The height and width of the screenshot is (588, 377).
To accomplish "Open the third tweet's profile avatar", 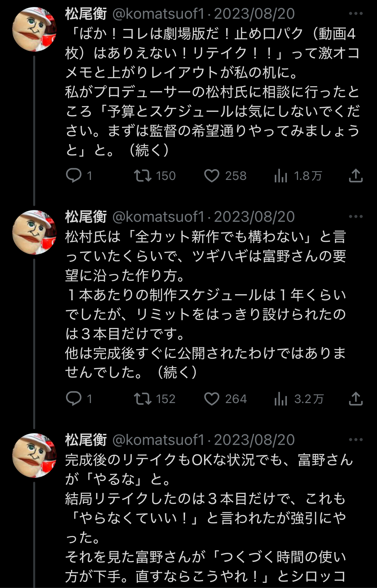I will point(34,455).
